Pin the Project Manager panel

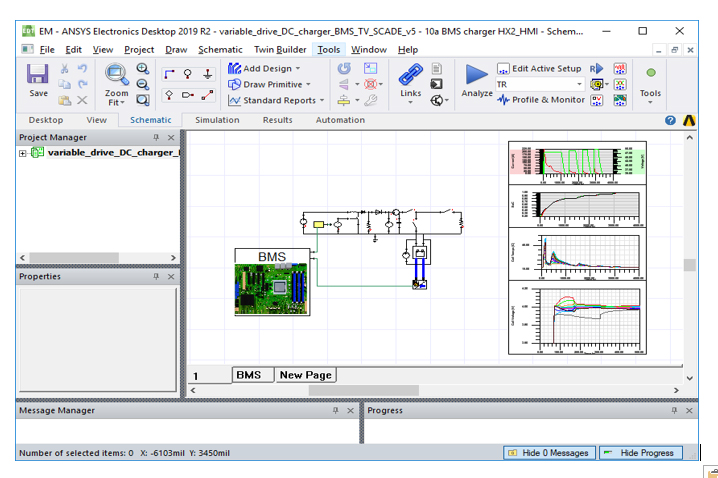pos(156,137)
